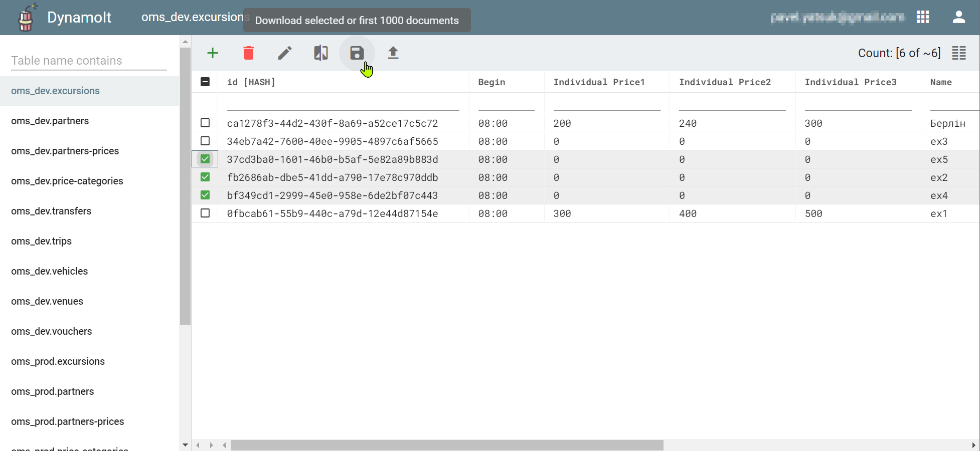Image resolution: width=980 pixels, height=451 pixels.
Task: Add a new document with the plus icon
Action: point(213,53)
